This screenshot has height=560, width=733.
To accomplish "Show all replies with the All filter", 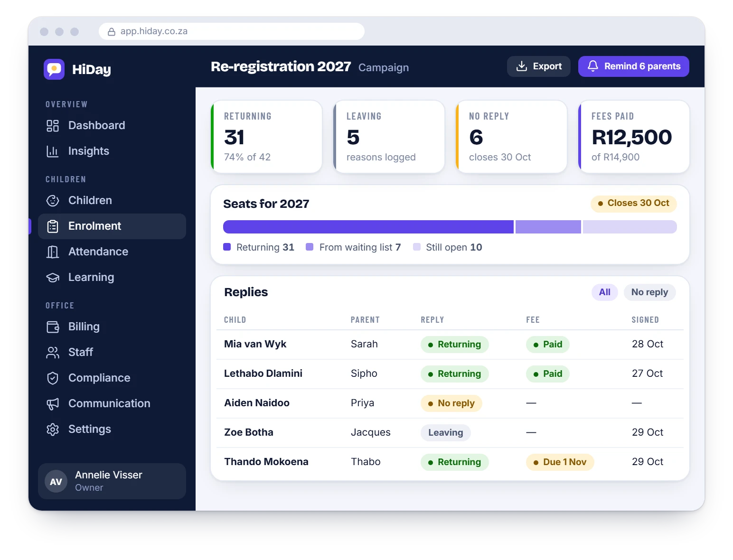I will tap(605, 292).
